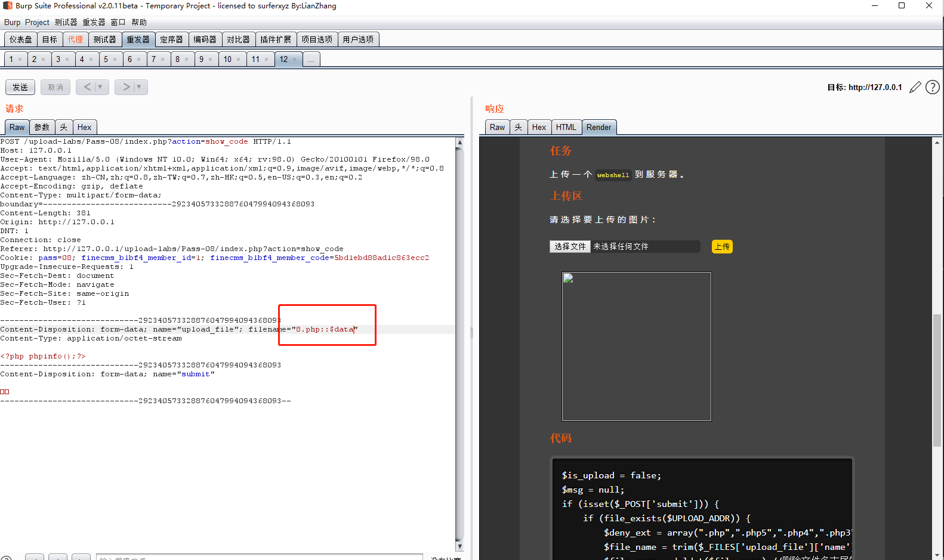Close repeater tab 10 with its x
Screen dimensions: 944x560
click(238, 60)
